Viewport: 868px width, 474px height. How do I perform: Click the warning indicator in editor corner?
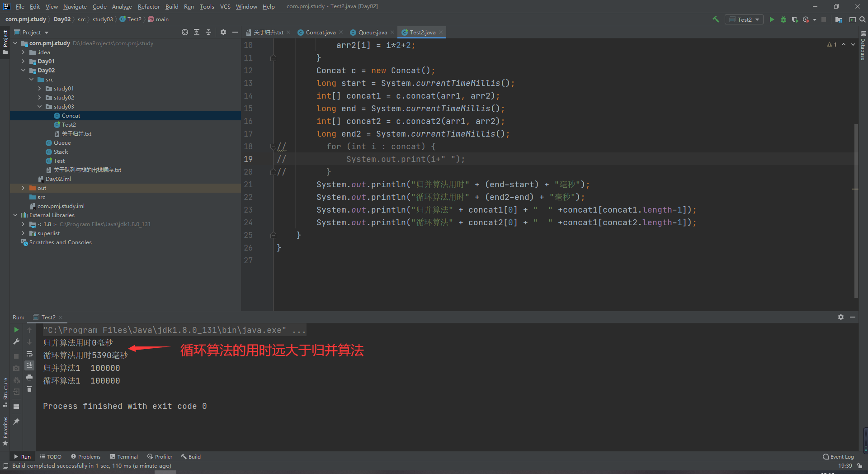(832, 44)
